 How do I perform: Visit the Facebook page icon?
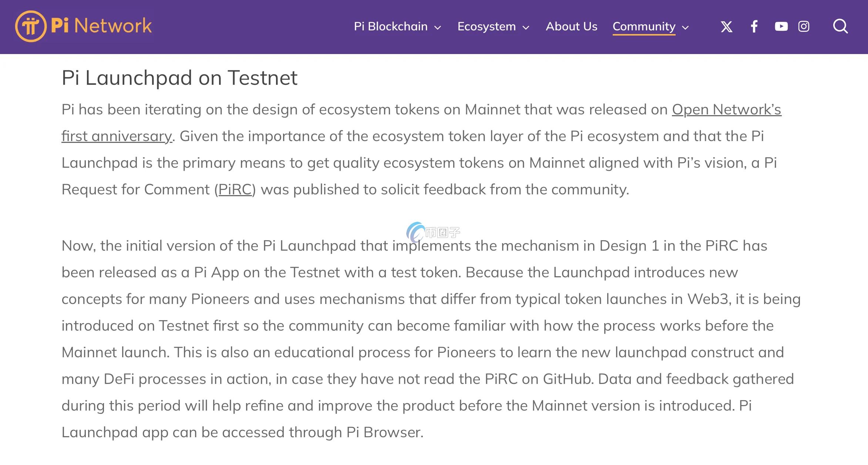pos(754,27)
